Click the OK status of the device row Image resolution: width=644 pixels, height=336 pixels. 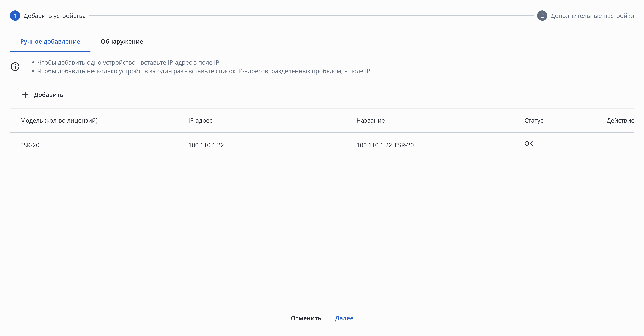[529, 143]
